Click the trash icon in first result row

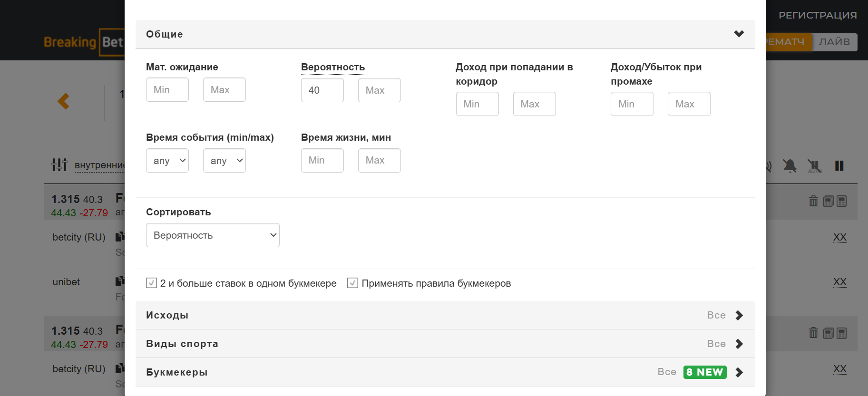(813, 201)
